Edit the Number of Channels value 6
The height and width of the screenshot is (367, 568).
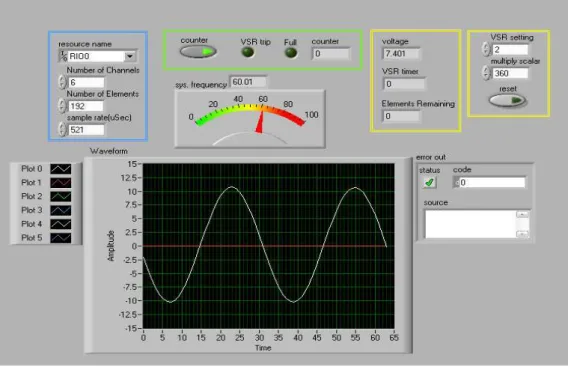click(86, 83)
